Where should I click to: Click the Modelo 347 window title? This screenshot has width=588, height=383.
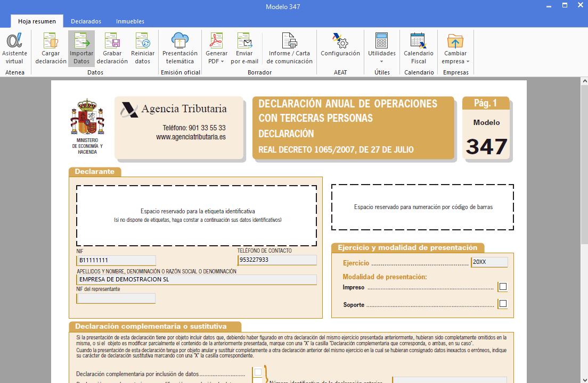coord(283,7)
